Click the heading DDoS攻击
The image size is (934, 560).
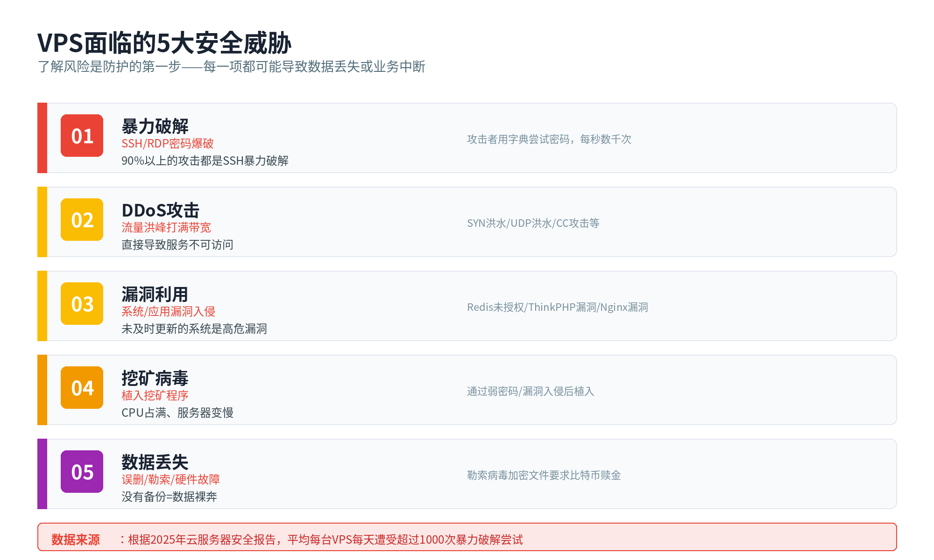tap(161, 210)
